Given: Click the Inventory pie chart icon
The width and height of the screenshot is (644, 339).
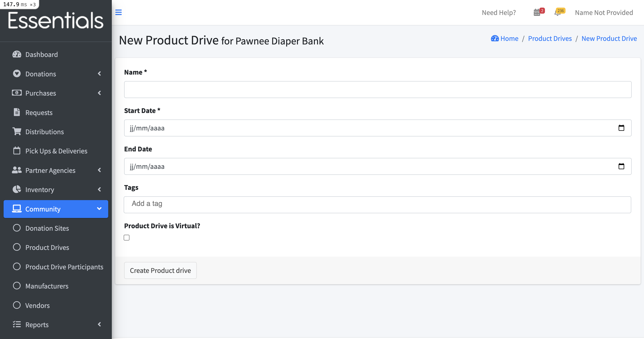Looking at the screenshot, I should (17, 189).
